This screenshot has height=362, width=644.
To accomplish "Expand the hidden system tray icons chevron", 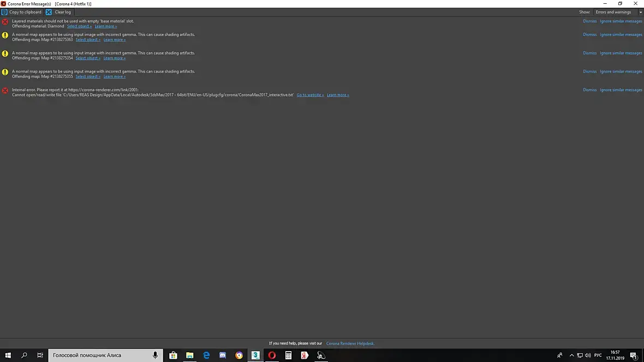I will pos(572,355).
